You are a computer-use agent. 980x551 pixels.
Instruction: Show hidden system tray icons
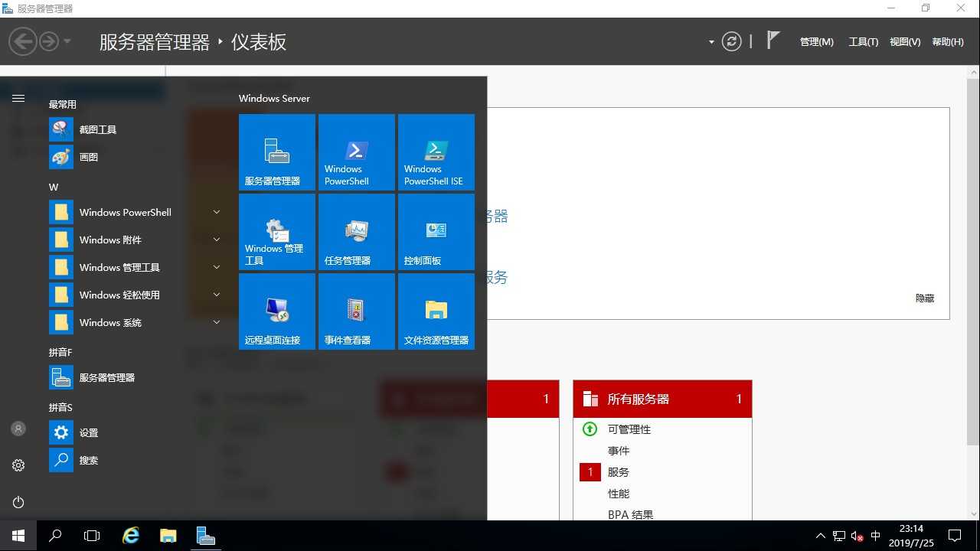820,536
